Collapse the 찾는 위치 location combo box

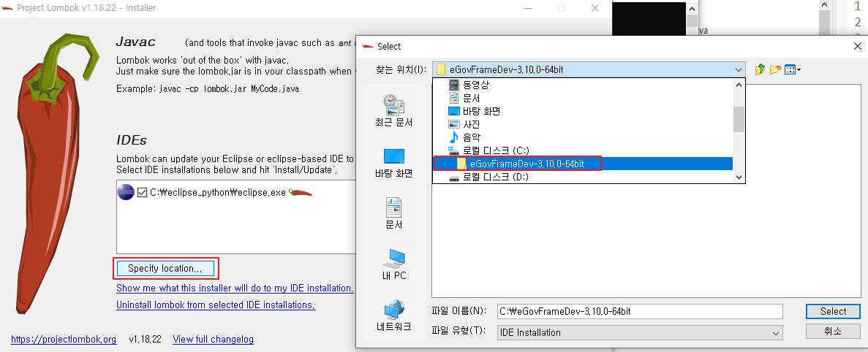(738, 69)
